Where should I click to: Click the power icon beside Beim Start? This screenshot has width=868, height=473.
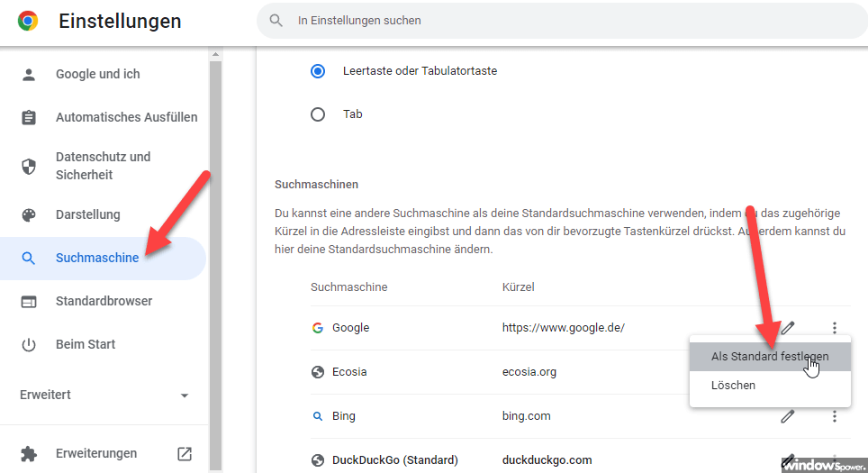pyautogui.click(x=29, y=344)
